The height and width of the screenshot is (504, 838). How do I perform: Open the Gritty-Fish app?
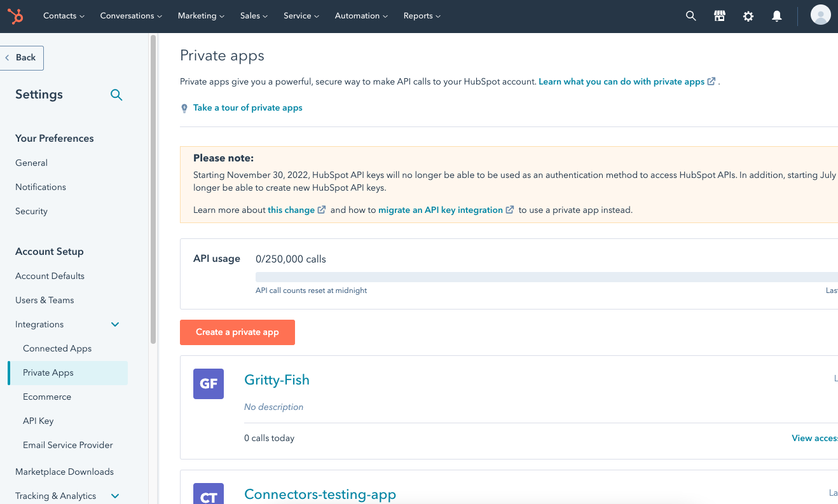277,380
